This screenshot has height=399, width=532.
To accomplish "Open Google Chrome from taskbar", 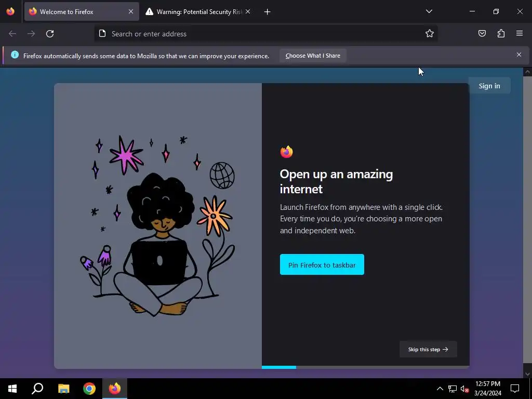I will [89, 389].
